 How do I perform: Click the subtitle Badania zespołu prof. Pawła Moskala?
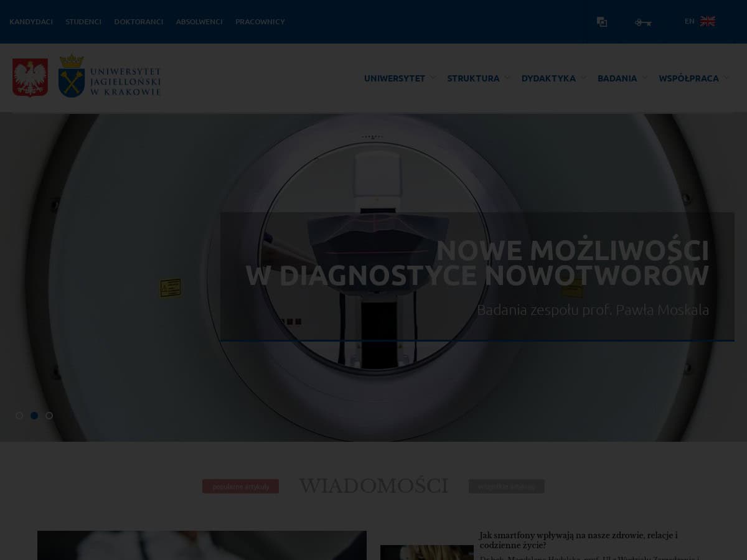click(x=593, y=310)
